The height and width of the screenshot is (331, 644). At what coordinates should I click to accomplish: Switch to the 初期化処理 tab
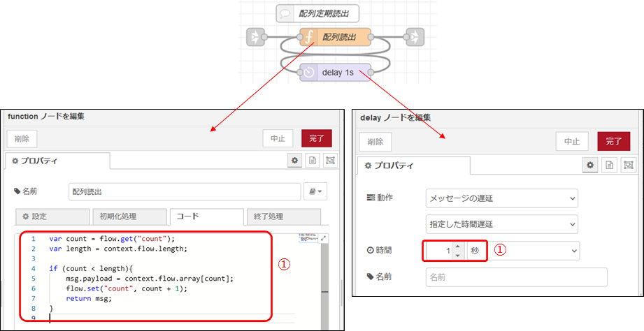pyautogui.click(x=129, y=216)
